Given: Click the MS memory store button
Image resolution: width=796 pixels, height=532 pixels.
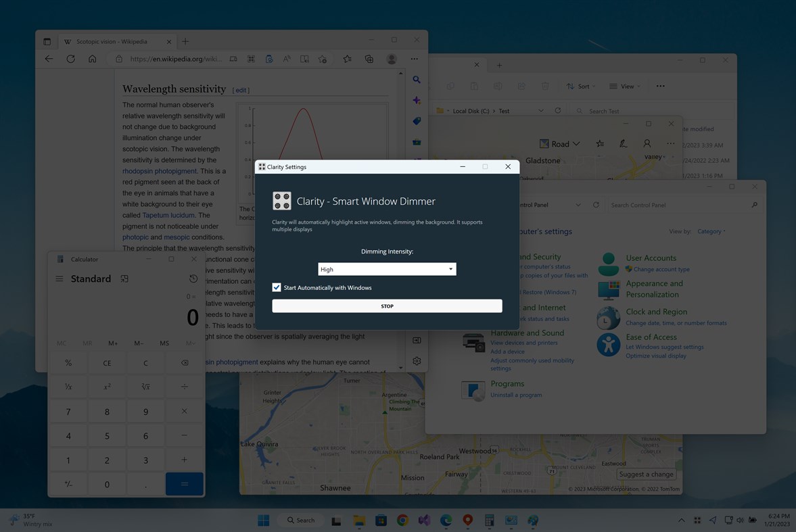Looking at the screenshot, I should click(x=164, y=343).
